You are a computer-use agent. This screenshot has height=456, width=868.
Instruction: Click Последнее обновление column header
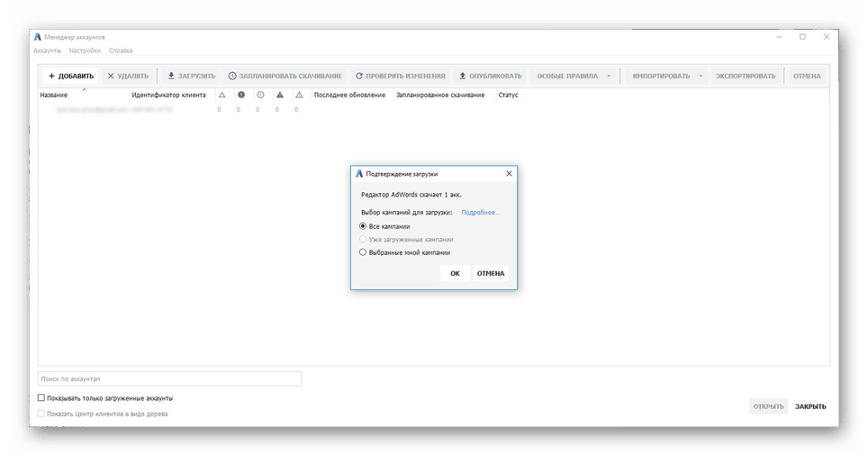coord(349,95)
